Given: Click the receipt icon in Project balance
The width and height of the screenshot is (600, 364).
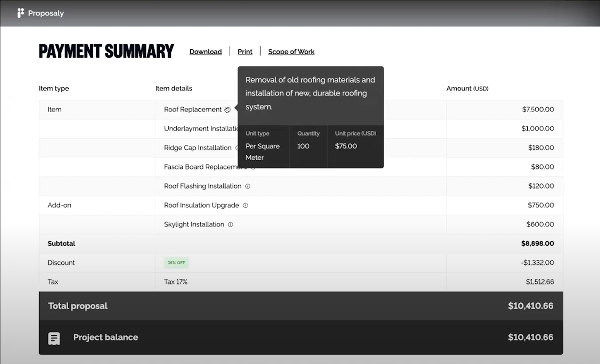Looking at the screenshot, I should [54, 338].
